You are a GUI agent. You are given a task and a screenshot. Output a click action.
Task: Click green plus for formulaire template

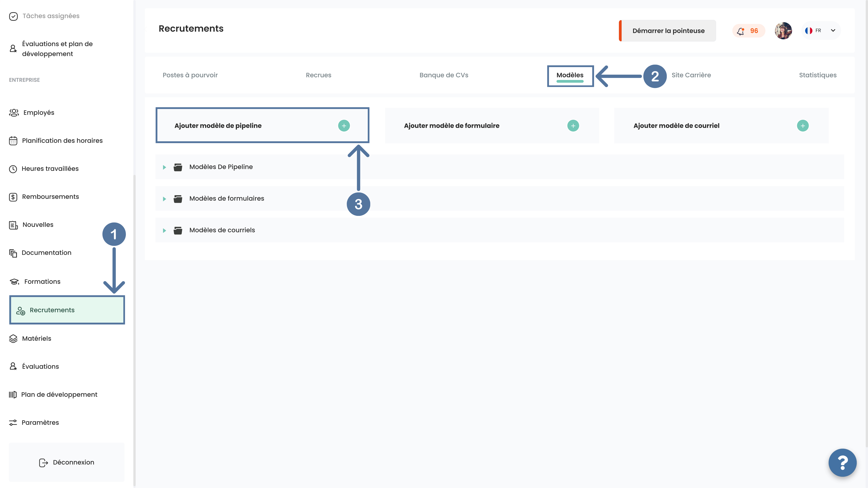pos(573,126)
